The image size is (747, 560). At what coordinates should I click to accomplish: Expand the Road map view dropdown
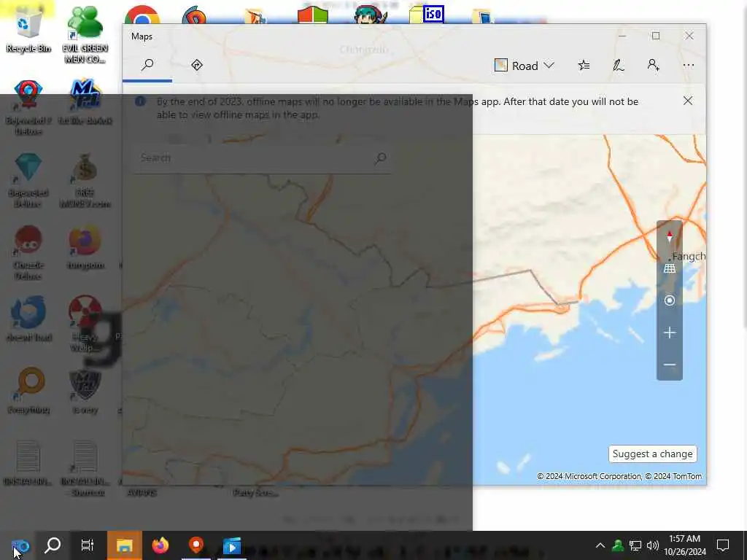coord(524,66)
